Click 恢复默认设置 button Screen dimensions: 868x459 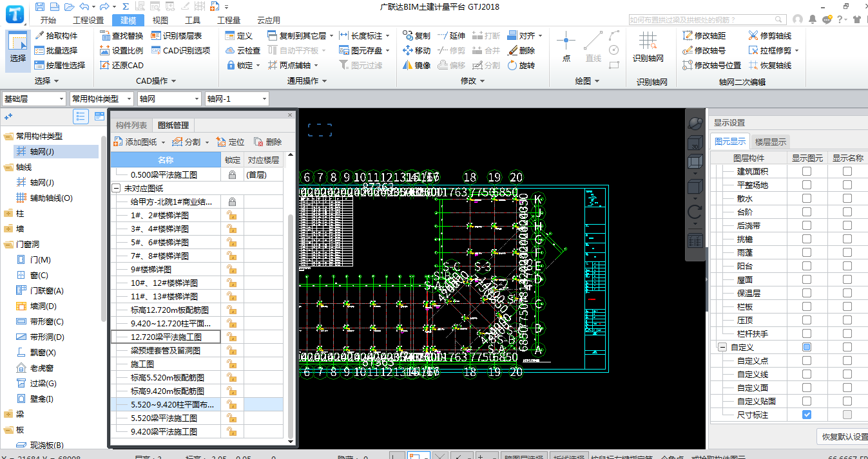(845, 436)
